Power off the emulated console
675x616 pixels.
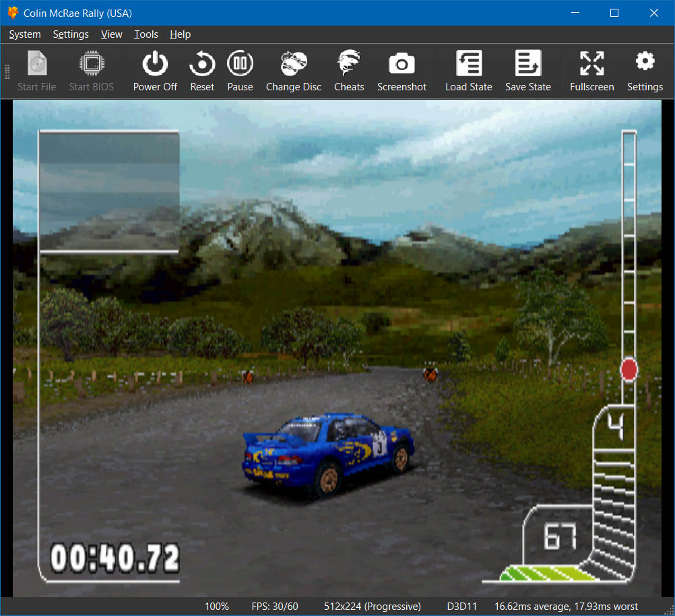pos(155,71)
